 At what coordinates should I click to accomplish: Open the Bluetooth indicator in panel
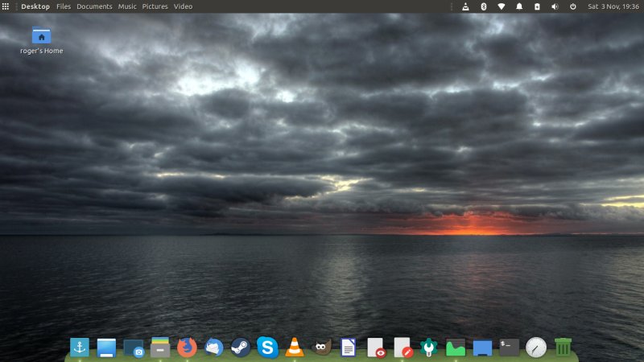click(x=483, y=6)
